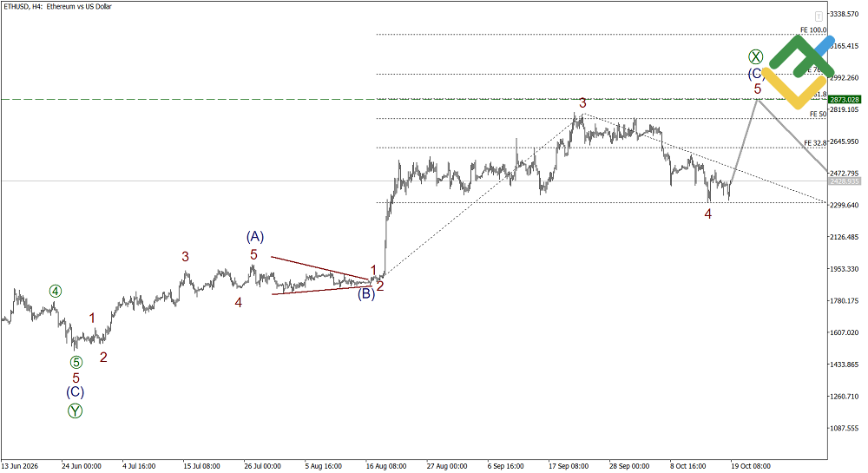Click the 1953.330 price scale value
Image resolution: width=868 pixels, height=473 pixels.
(845, 269)
